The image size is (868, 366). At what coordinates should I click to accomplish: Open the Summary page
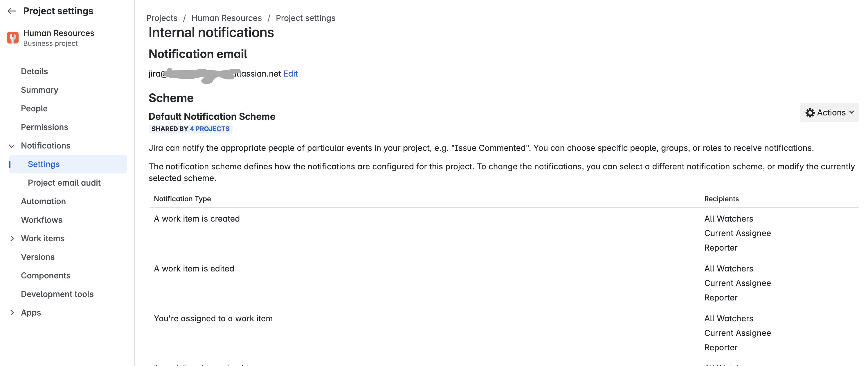(39, 90)
